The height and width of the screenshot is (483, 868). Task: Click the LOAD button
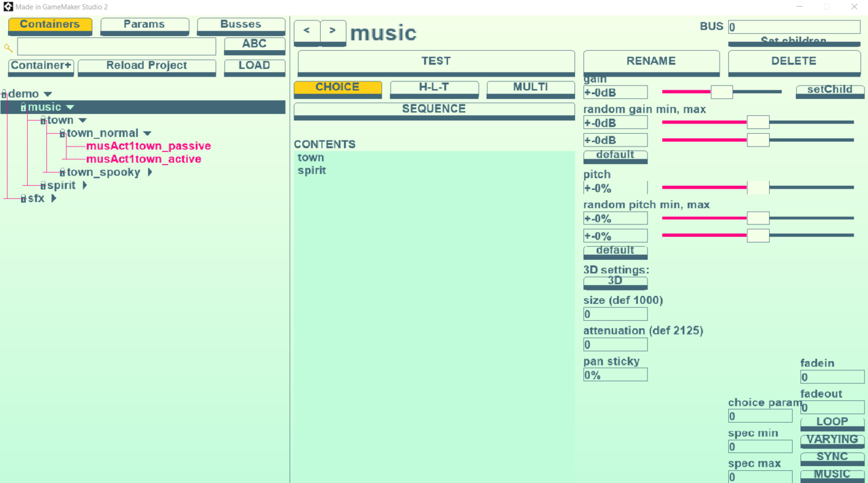pyautogui.click(x=255, y=67)
